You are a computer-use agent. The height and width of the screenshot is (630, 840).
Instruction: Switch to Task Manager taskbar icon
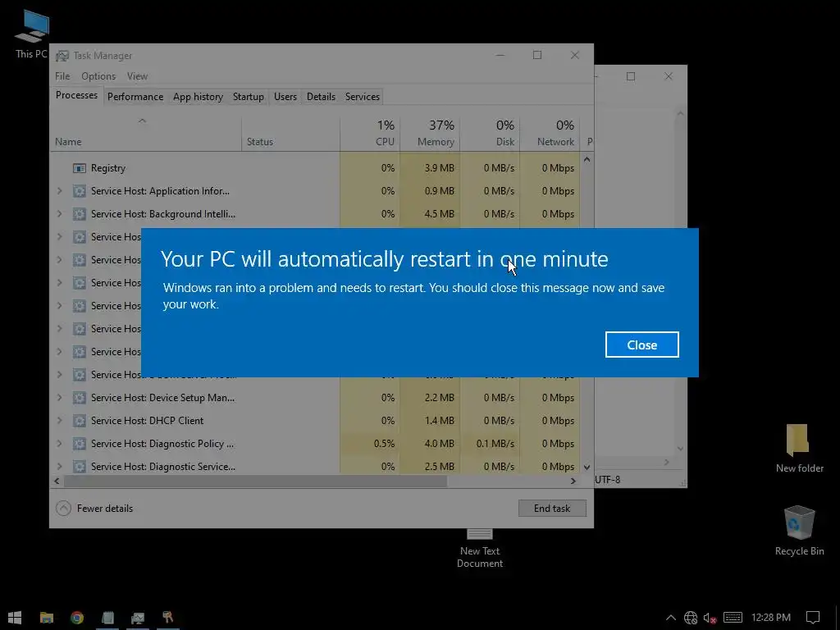point(138,617)
